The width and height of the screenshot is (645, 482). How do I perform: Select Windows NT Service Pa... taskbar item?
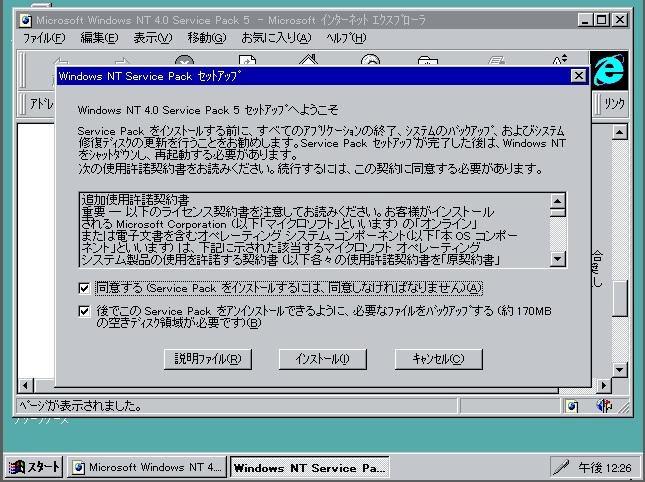(309, 468)
